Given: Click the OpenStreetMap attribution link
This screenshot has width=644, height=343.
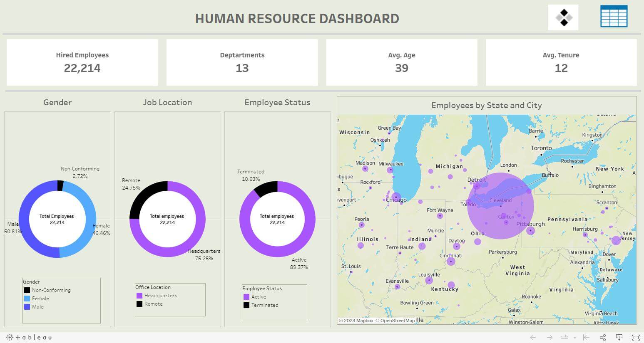Looking at the screenshot, I should (x=395, y=321).
